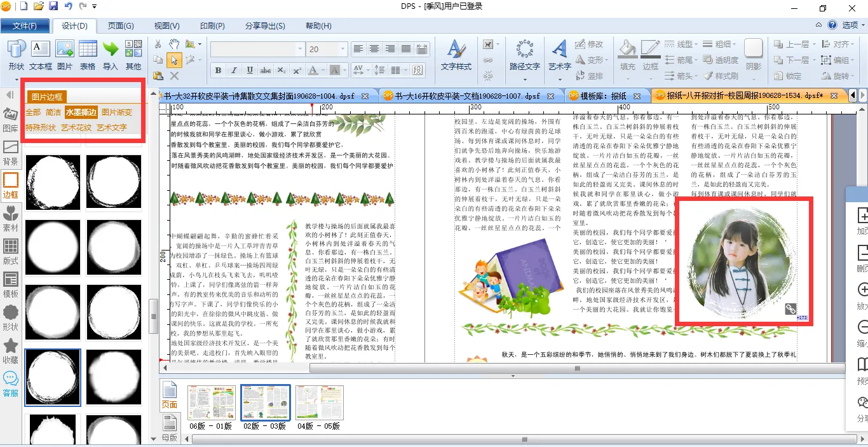The image size is (868, 447).
Task: Toggle italic text formatting
Action: pos(234,71)
